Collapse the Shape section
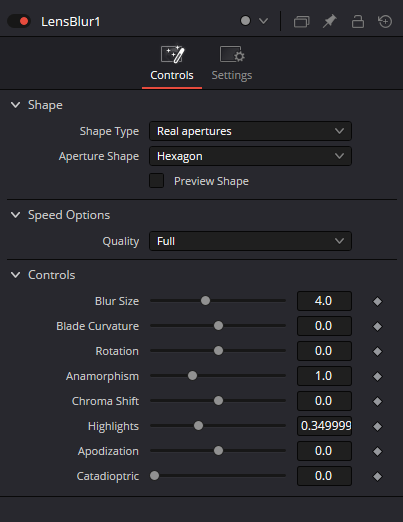This screenshot has width=403, height=522. 15,105
